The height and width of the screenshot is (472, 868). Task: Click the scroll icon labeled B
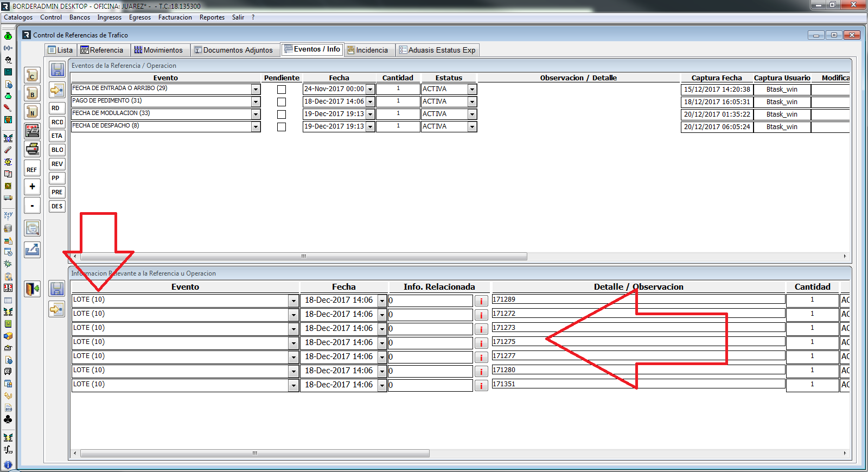coord(33,93)
